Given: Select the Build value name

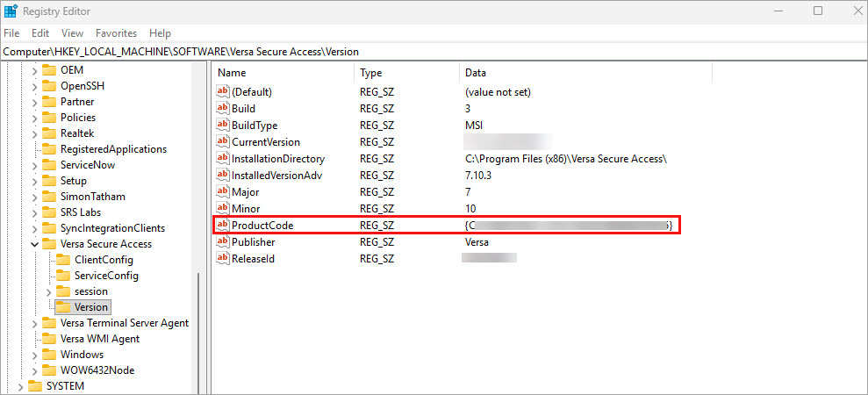Looking at the screenshot, I should click(244, 109).
